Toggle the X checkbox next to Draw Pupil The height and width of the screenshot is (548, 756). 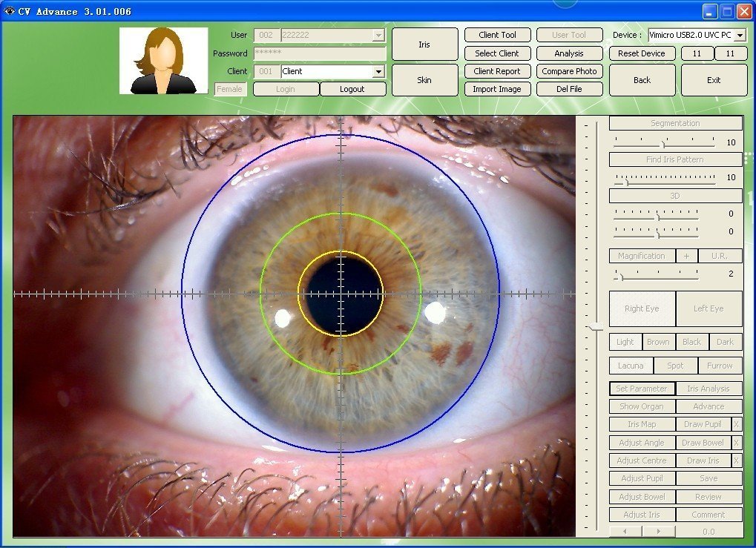(737, 423)
